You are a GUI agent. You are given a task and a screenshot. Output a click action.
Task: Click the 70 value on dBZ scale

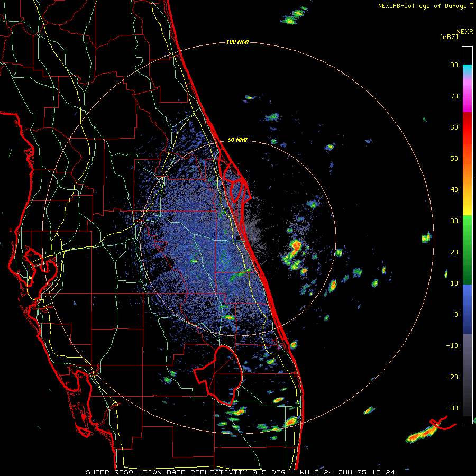click(x=454, y=96)
